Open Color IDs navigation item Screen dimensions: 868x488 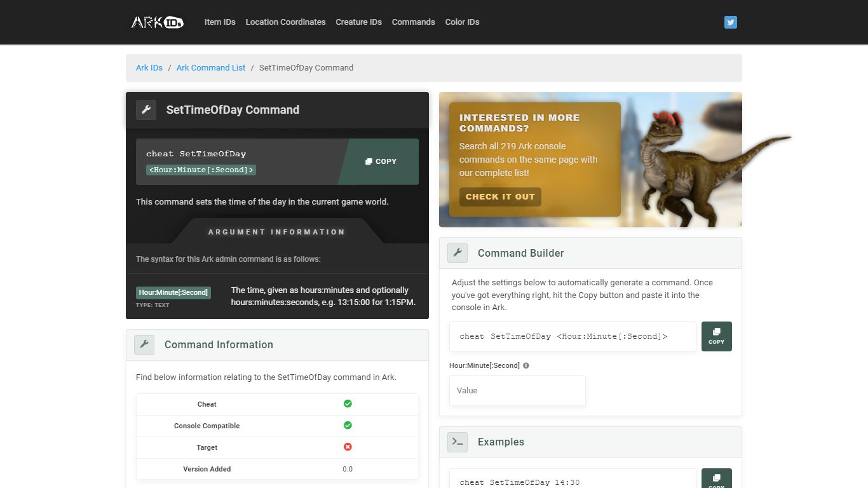462,22
